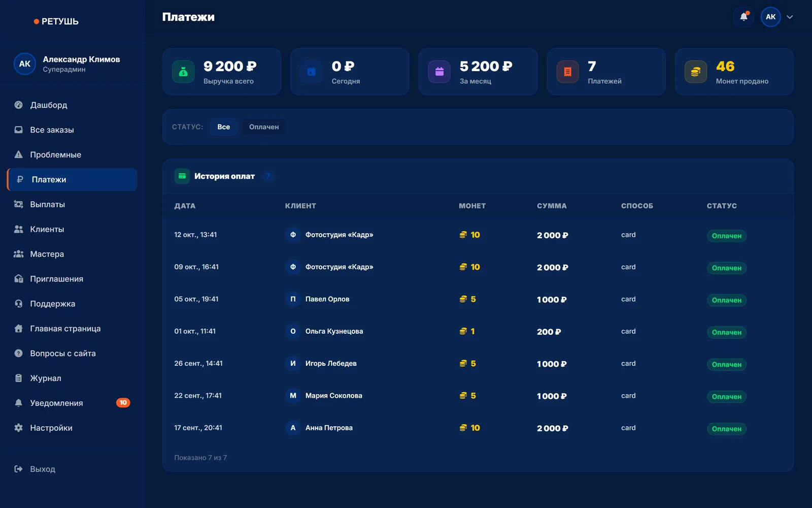This screenshot has height=508, width=812.
Task: Click the Проблемные warning triangle icon
Action: coord(19,154)
